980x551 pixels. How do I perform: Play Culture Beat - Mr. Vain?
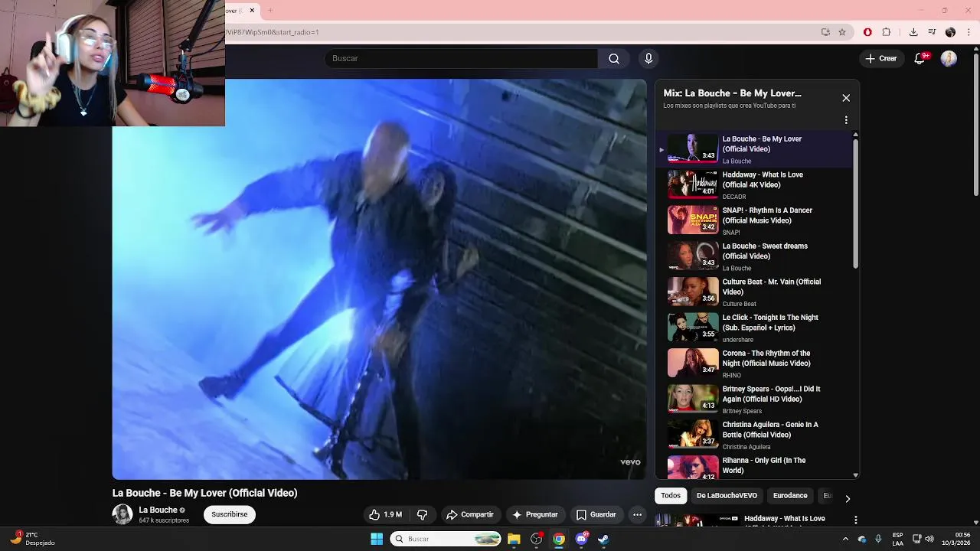(x=754, y=292)
